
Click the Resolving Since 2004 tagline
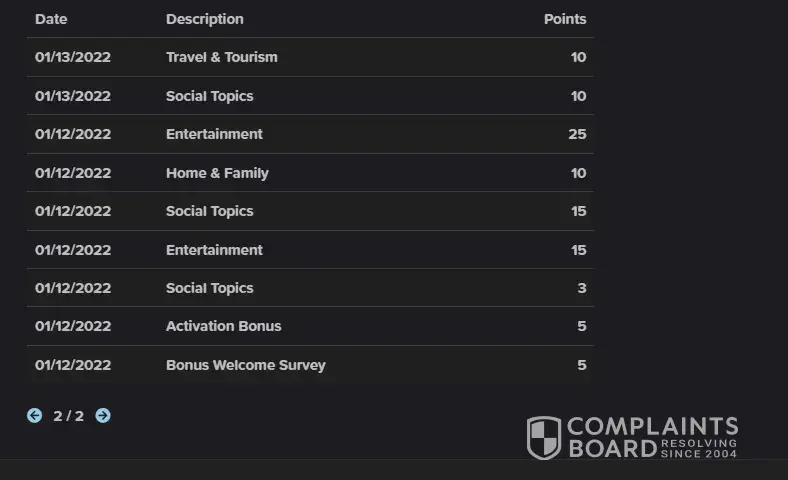point(699,448)
